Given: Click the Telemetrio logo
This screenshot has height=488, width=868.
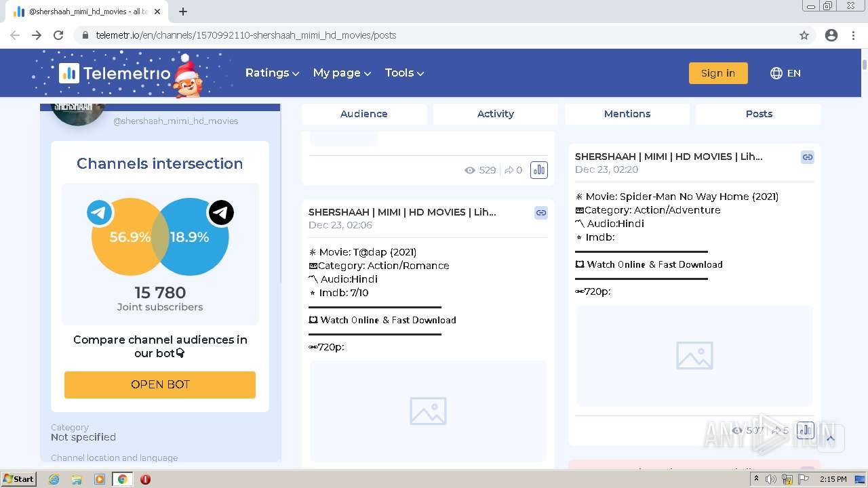Looking at the screenshot, I should 115,73.
